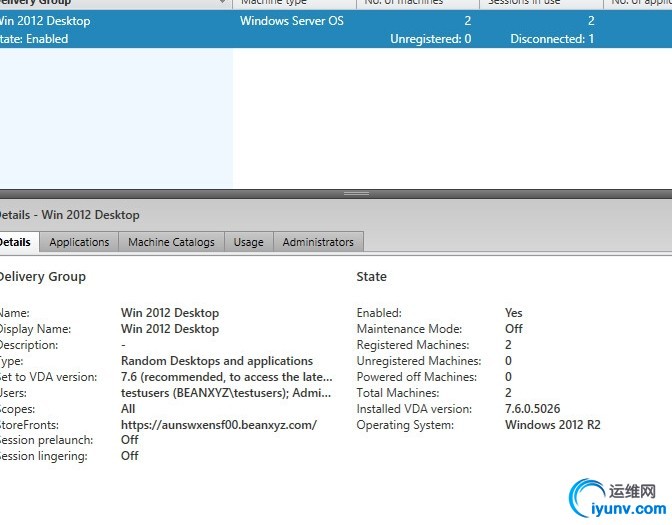Screen dimensions: 672x525
Task: Click the Session prelaunch 'Off' value
Action: tap(129, 440)
